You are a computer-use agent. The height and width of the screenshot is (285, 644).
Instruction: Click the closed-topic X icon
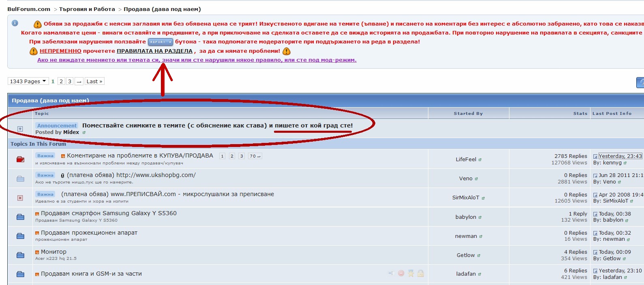click(20, 198)
